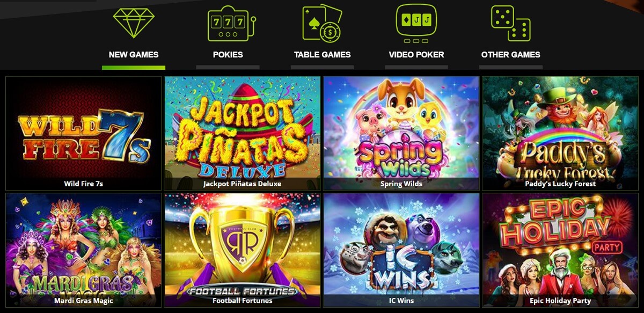
Task: Go to the VIDEO POKER tab
Action: (x=416, y=54)
